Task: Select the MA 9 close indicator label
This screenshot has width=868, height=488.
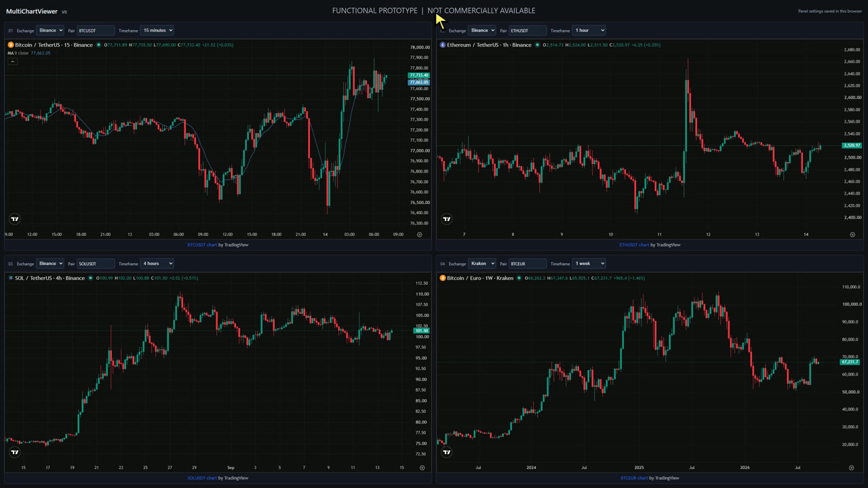Action: 18,53
